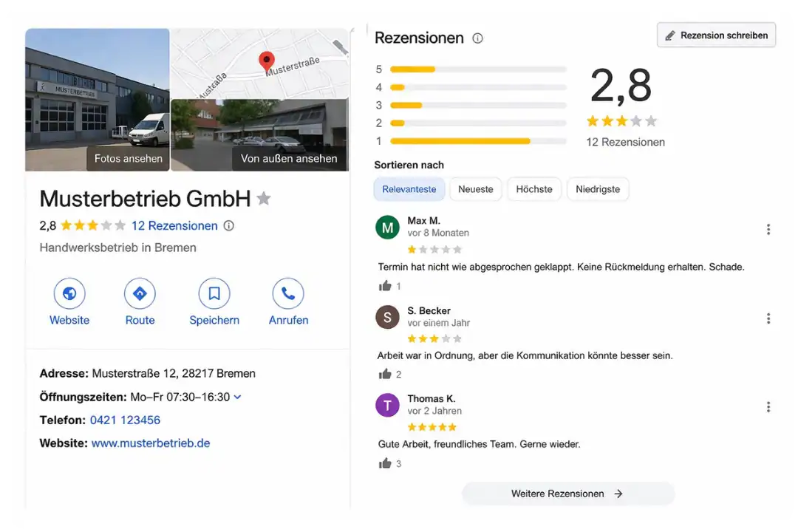Click the large 2,8 rating score
This screenshot has width=798, height=532.
coord(621,86)
